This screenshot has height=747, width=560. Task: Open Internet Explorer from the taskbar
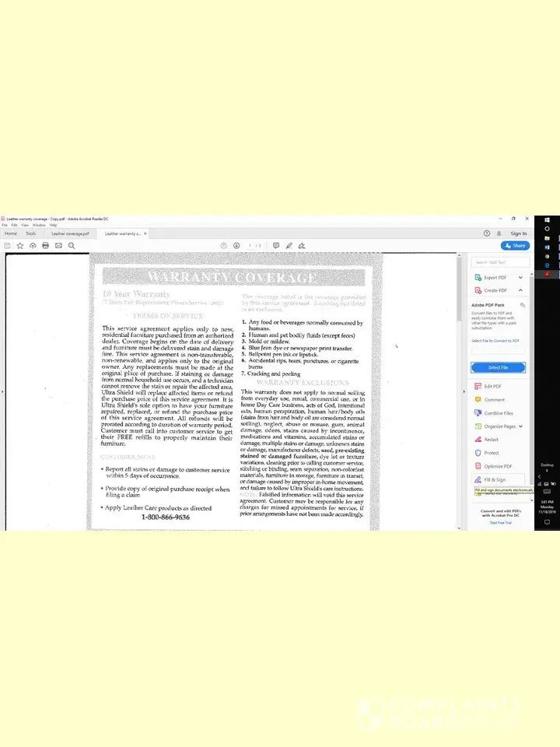tap(547, 265)
